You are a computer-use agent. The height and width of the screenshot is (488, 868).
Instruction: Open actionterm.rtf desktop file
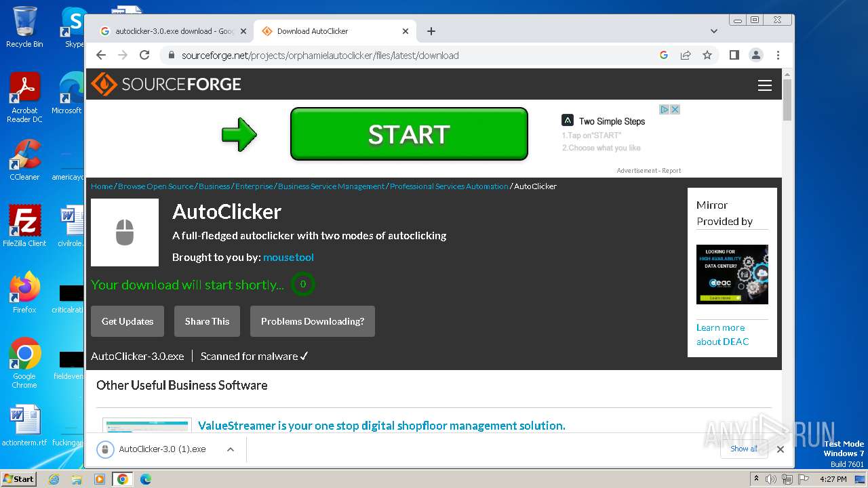24,426
